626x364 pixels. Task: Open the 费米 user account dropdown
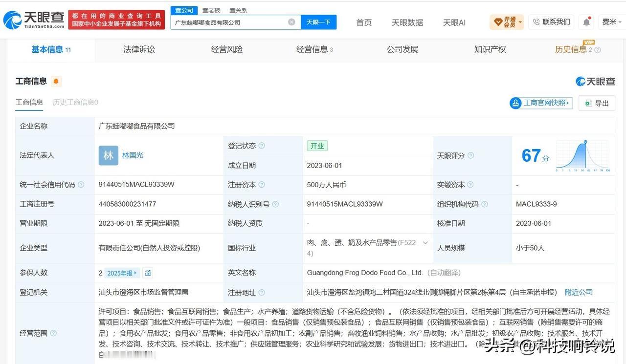tap(611, 22)
